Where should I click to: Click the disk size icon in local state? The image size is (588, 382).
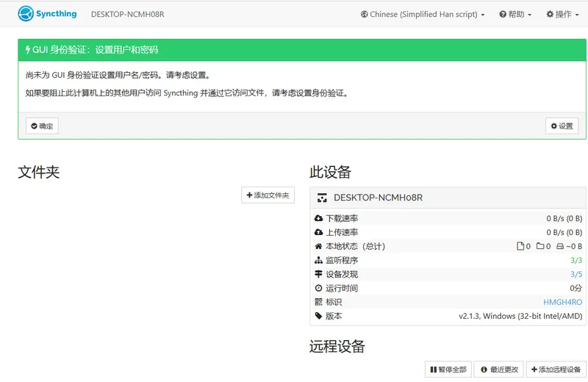560,246
